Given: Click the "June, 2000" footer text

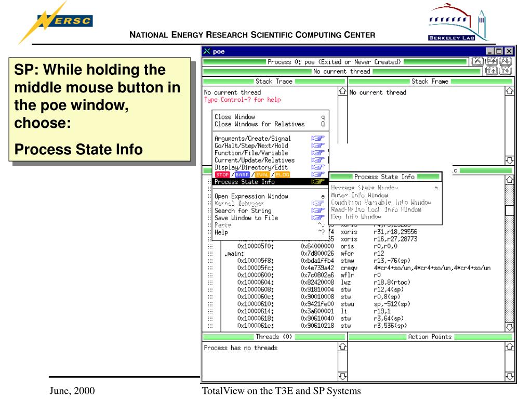Looking at the screenshot, I should (72, 391).
